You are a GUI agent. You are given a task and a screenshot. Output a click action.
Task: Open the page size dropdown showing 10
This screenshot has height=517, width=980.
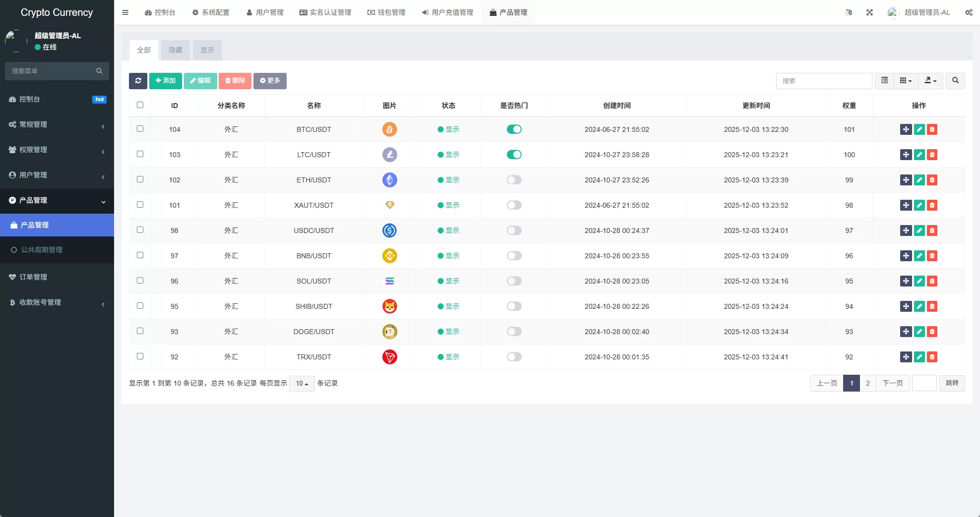point(302,383)
